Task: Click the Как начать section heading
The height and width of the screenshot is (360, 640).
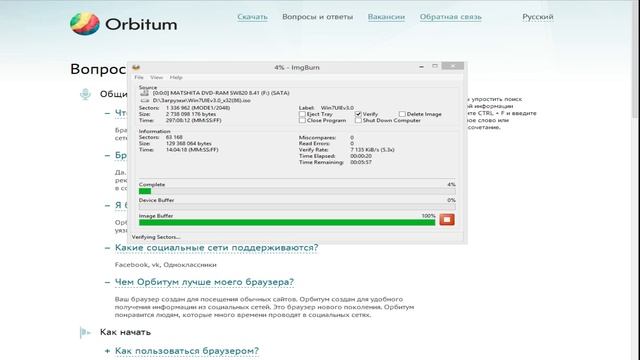Action: pyautogui.click(x=125, y=332)
